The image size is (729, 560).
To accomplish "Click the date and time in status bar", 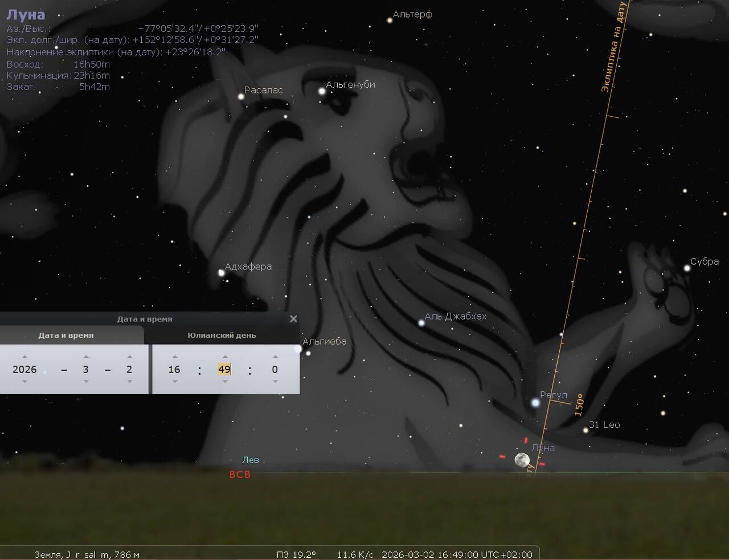I will (457, 554).
